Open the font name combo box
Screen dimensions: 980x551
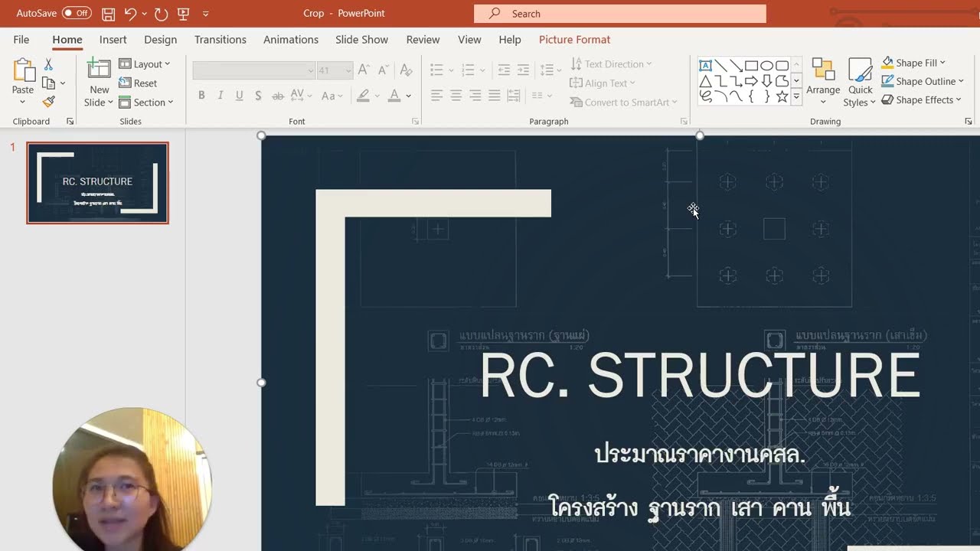(x=254, y=70)
